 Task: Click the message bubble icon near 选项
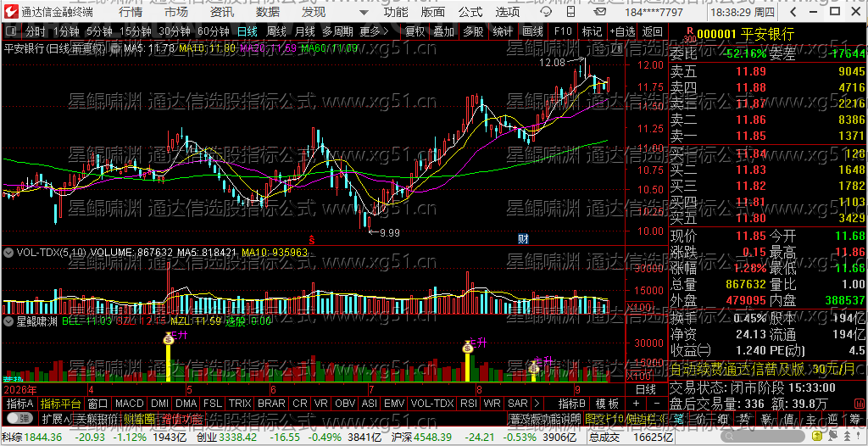546,12
